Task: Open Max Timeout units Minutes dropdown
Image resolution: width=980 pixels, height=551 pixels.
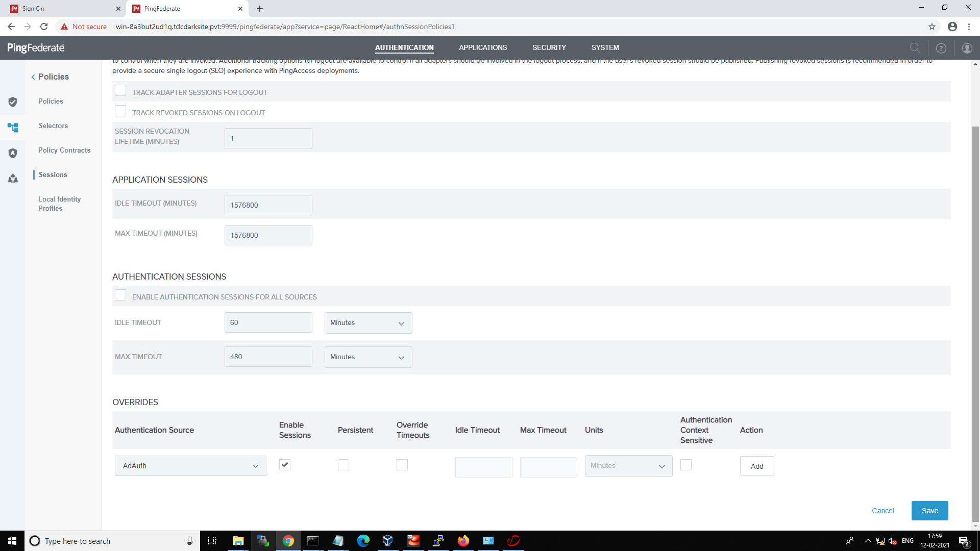Action: coord(369,357)
